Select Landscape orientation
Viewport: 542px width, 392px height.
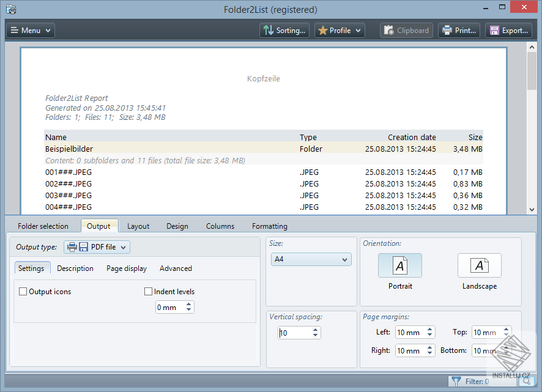480,265
